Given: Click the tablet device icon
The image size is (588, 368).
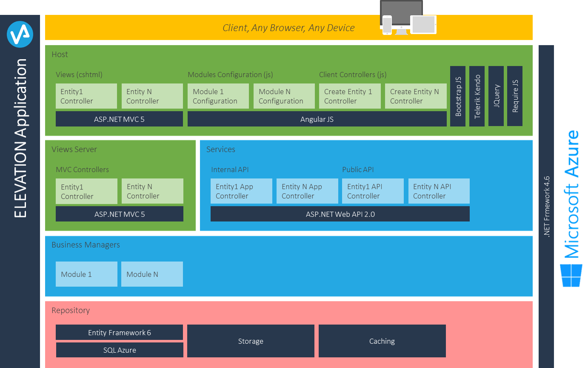Looking at the screenshot, I should pos(423,25).
